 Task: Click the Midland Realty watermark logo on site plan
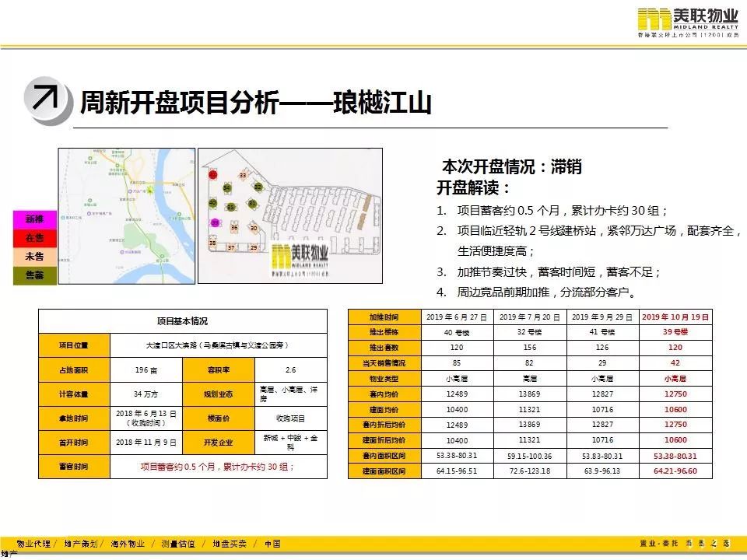[x=300, y=260]
